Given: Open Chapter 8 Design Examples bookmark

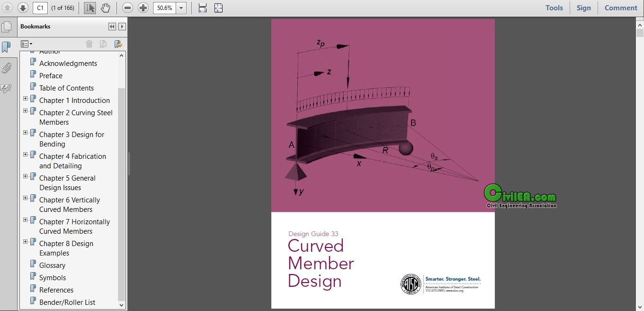Looking at the screenshot, I should [x=66, y=248].
